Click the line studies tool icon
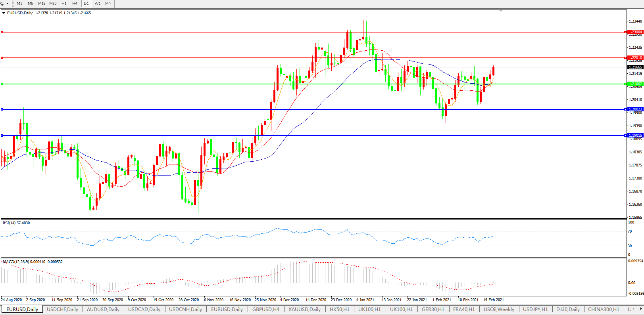 (2, 3)
